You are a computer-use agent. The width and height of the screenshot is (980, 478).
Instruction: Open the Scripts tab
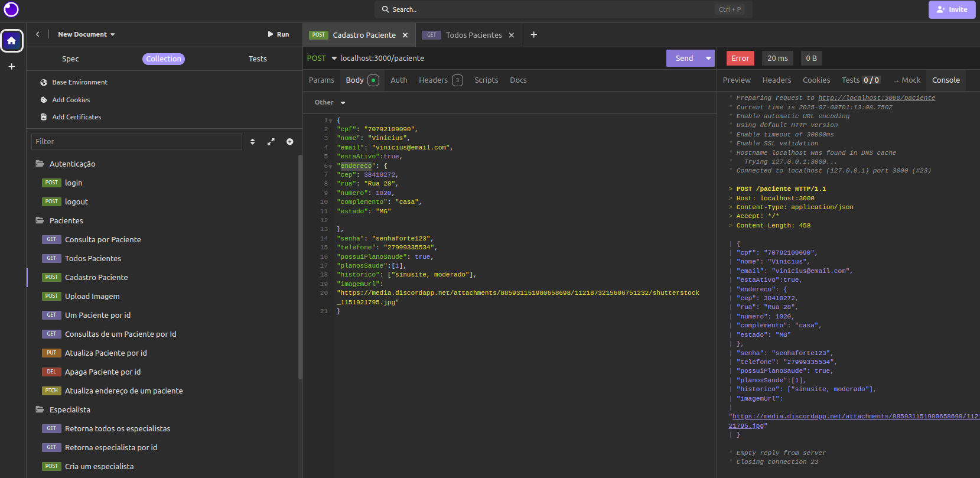pyautogui.click(x=486, y=80)
